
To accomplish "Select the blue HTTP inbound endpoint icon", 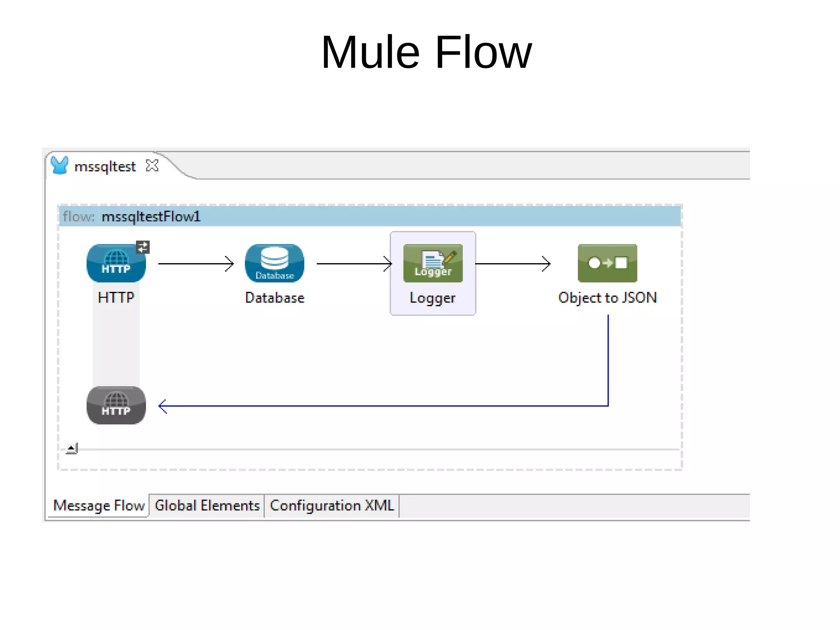I will [116, 263].
